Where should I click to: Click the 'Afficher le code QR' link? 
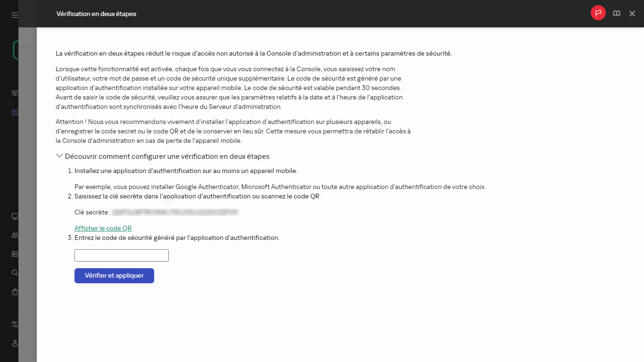click(103, 228)
